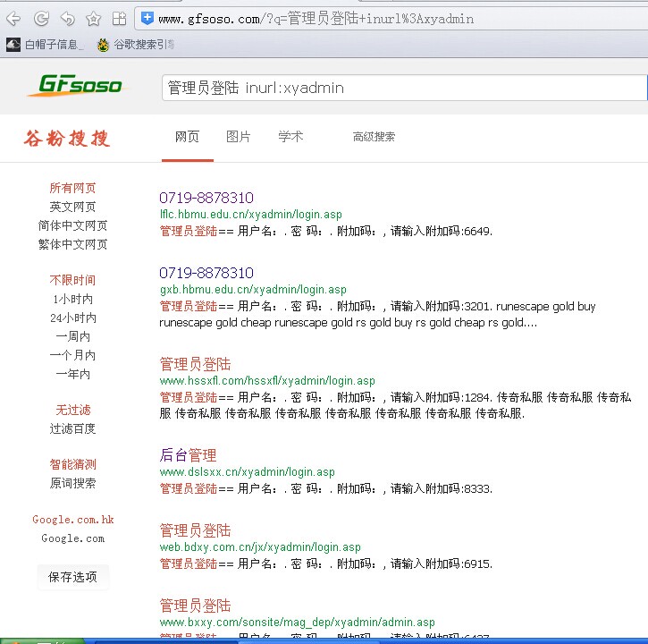Open the browser grid apps icon
Screen dimensions: 648x644
[120, 19]
